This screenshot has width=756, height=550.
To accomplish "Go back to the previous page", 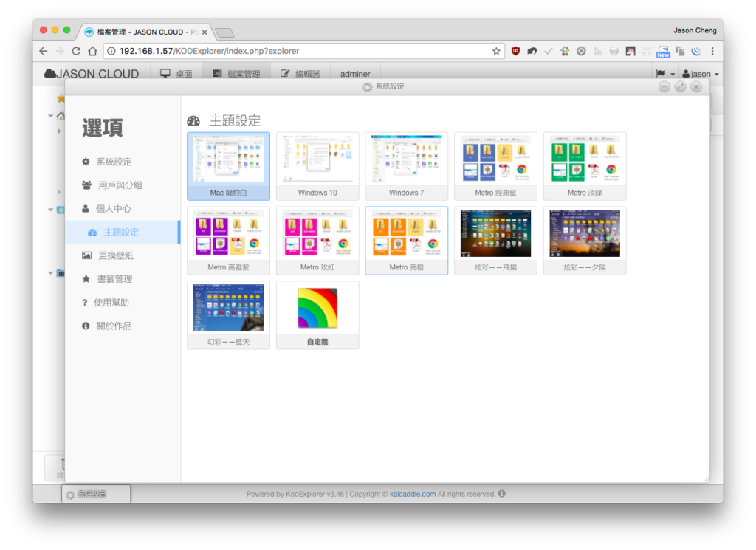I will [x=44, y=51].
